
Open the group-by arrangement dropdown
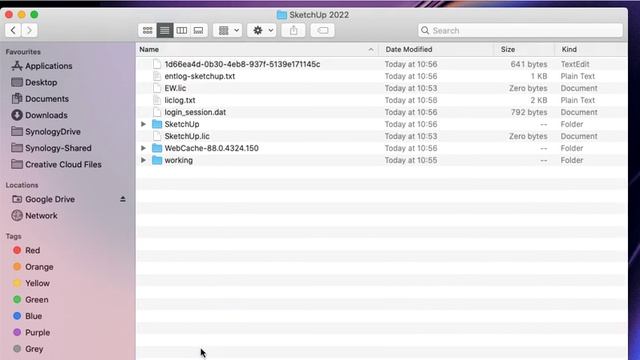[x=228, y=30]
